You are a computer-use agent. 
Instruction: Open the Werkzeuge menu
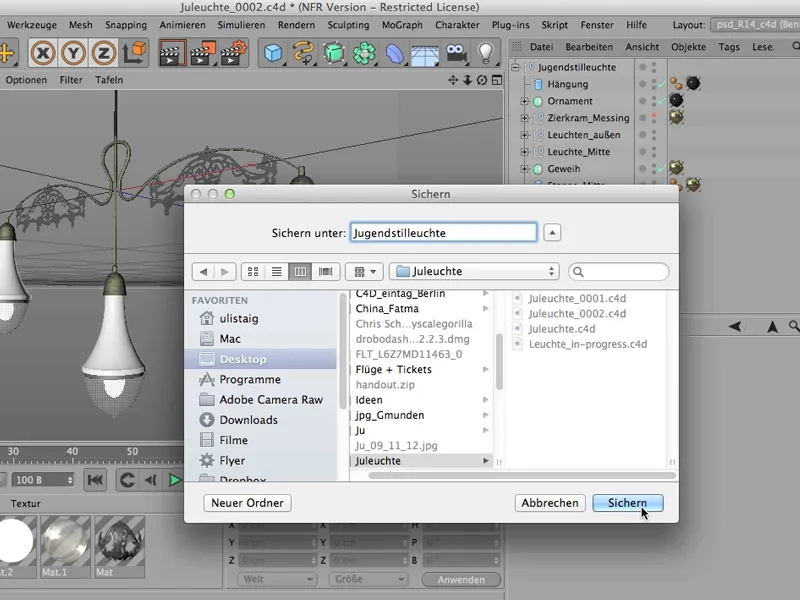coord(32,24)
